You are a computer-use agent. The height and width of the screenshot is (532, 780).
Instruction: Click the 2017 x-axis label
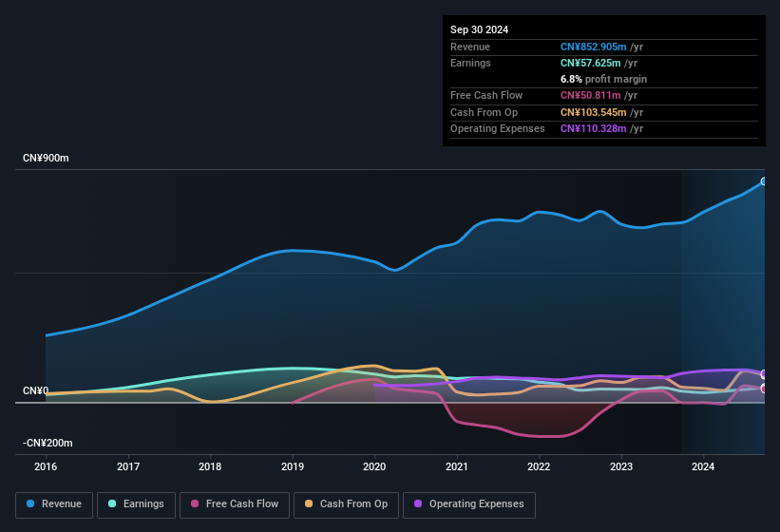tap(128, 466)
